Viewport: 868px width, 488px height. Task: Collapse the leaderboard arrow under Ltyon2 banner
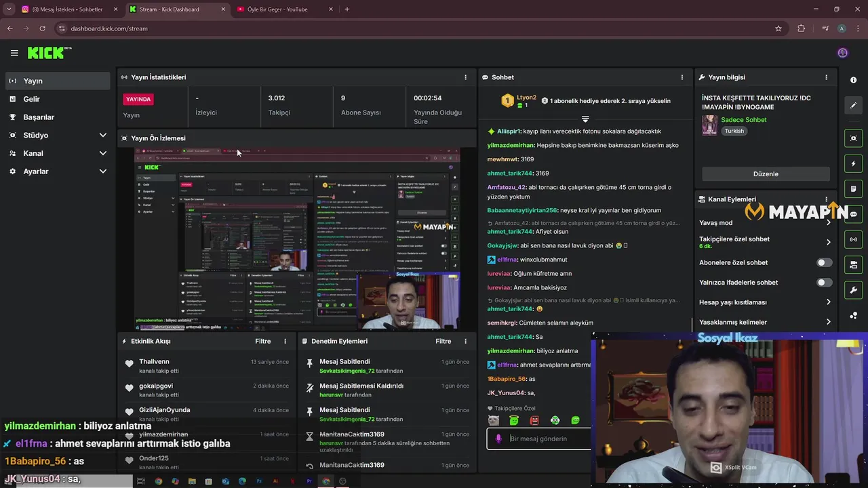(x=585, y=119)
